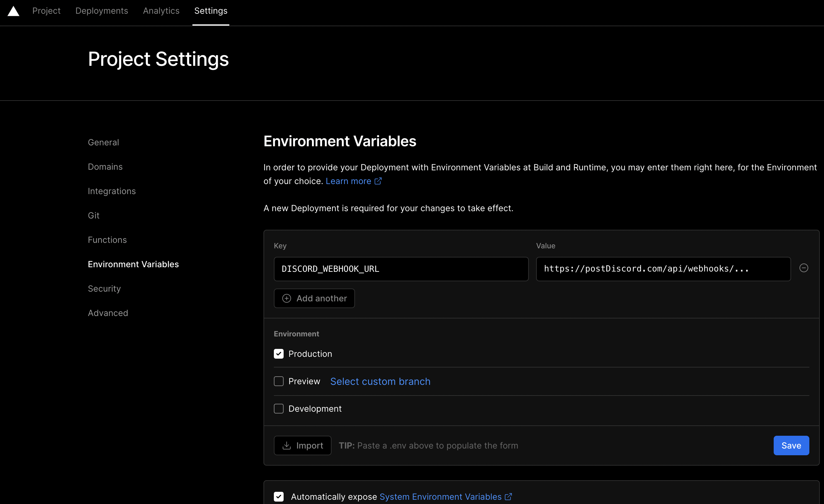This screenshot has height=504, width=824.
Task: Click the plus icon in Add another
Action: [x=287, y=298]
